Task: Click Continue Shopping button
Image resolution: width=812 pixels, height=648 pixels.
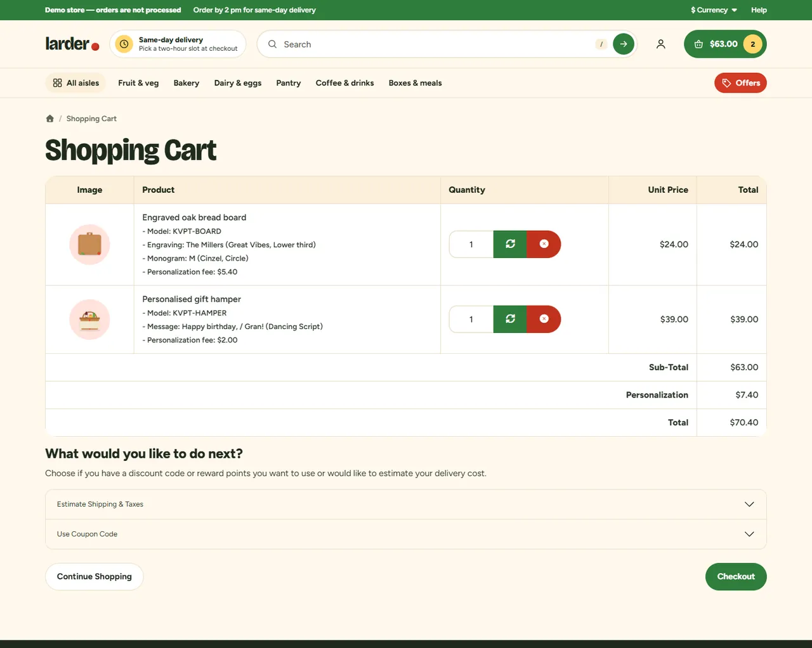Action: tap(95, 576)
